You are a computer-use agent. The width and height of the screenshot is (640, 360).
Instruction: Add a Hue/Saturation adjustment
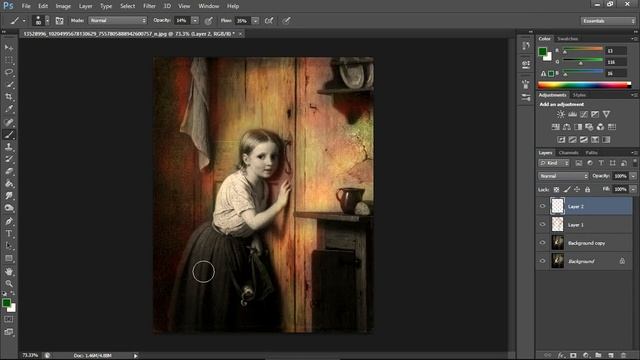[556, 127]
